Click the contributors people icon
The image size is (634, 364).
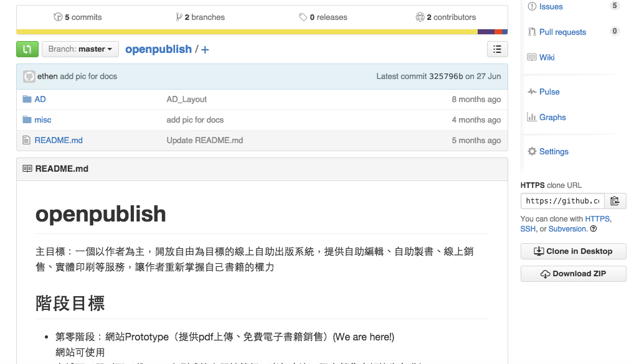[x=420, y=17]
